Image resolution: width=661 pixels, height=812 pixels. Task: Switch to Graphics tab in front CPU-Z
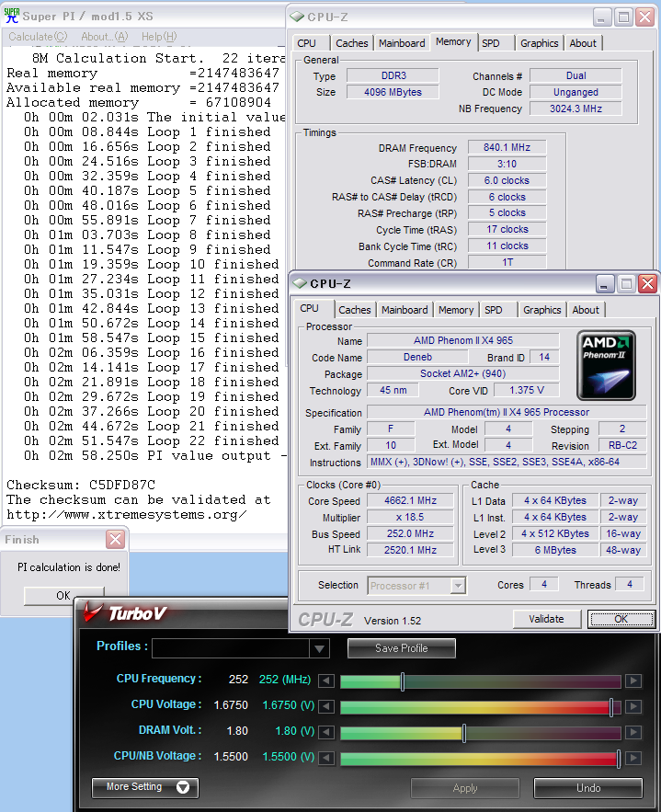542,310
